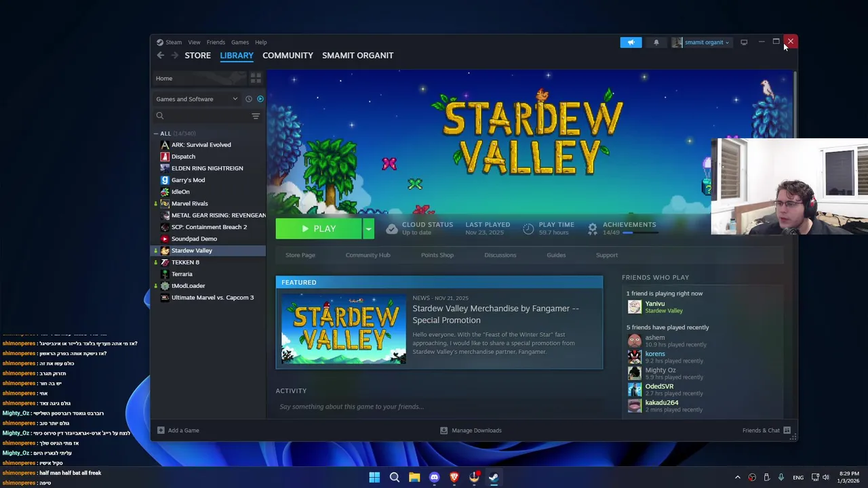Click the Dispatch game icon

(165, 157)
